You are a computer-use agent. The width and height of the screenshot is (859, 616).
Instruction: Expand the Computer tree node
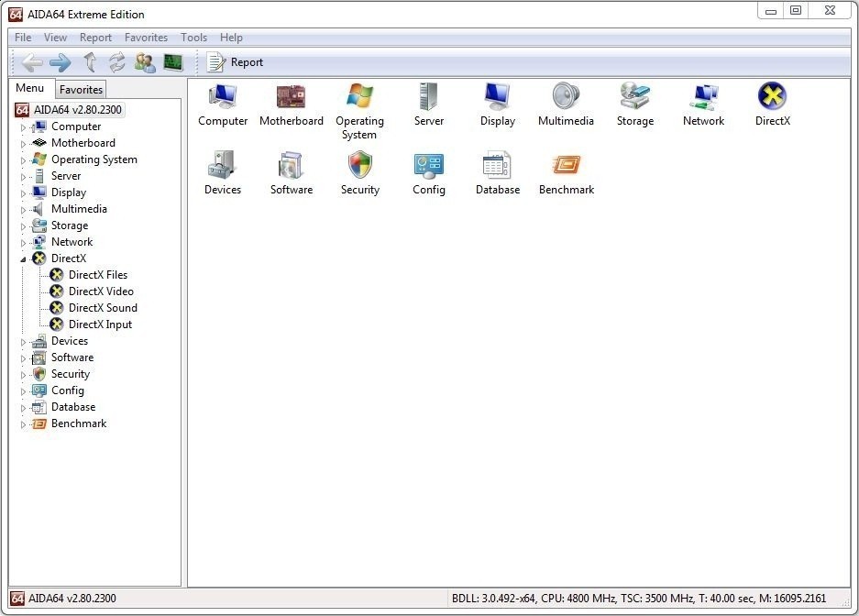[23, 127]
